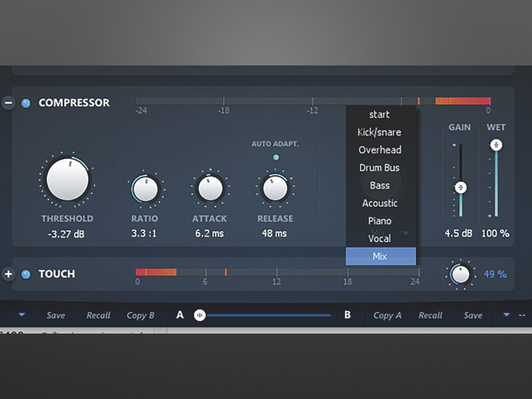Open the left preset dropdown arrow
Screen dimensions: 532x399
(22, 315)
